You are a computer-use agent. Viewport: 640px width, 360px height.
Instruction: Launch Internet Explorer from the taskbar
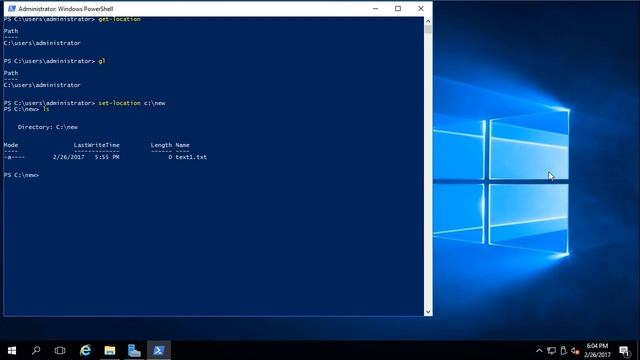(x=85, y=350)
